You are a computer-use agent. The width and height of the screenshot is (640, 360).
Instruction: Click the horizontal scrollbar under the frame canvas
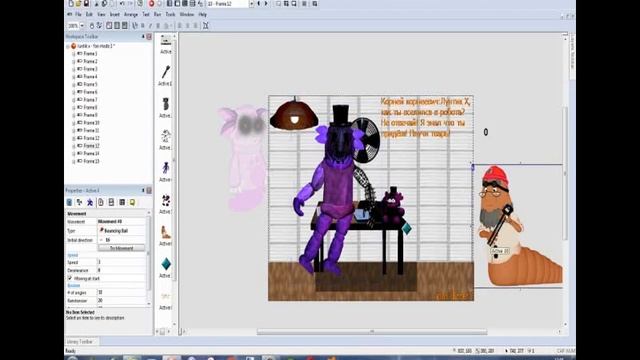[x=372, y=331]
